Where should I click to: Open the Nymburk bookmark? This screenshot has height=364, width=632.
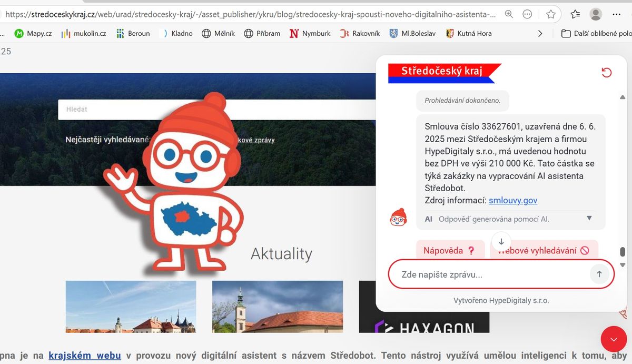pos(310,33)
